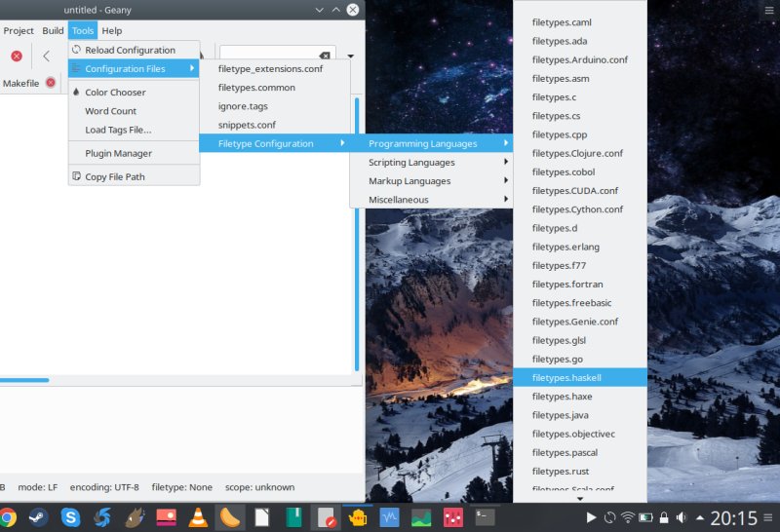Launch VLC media player from taskbar
This screenshot has height=532, width=780.
pos(198,517)
